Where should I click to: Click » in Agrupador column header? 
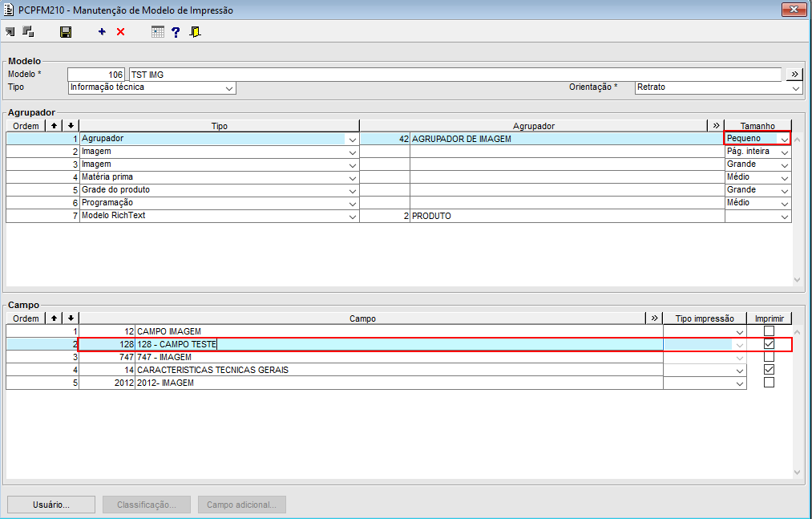coord(716,125)
